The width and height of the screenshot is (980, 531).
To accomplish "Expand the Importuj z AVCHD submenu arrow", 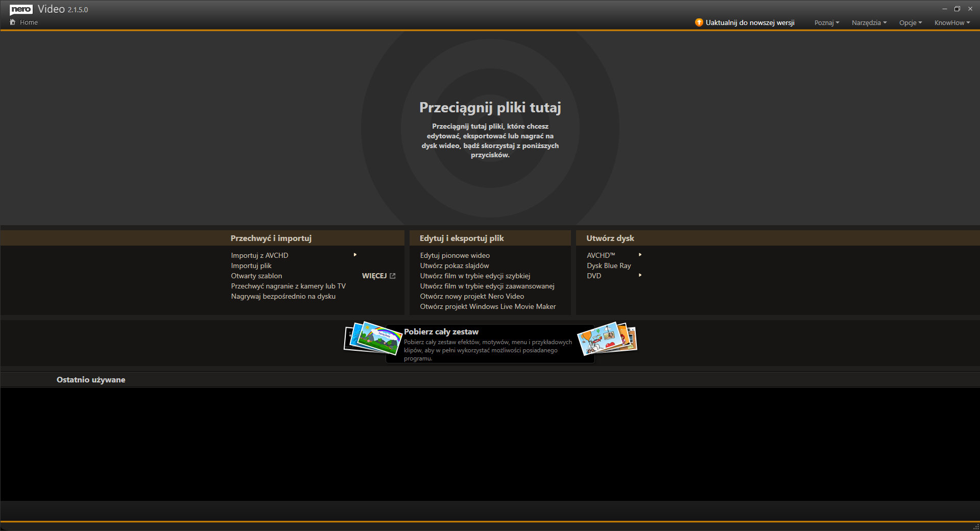I will click(x=355, y=254).
